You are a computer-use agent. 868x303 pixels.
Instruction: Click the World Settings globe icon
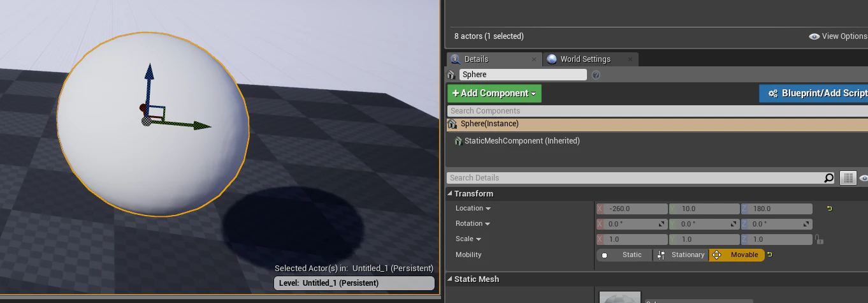tap(552, 59)
